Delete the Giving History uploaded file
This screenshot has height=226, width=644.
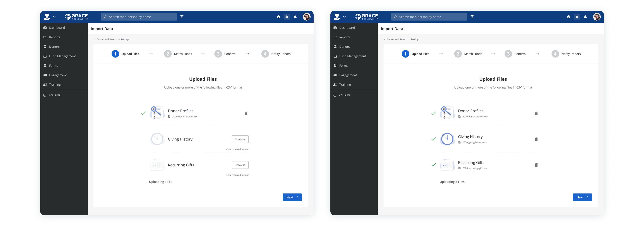point(536,139)
